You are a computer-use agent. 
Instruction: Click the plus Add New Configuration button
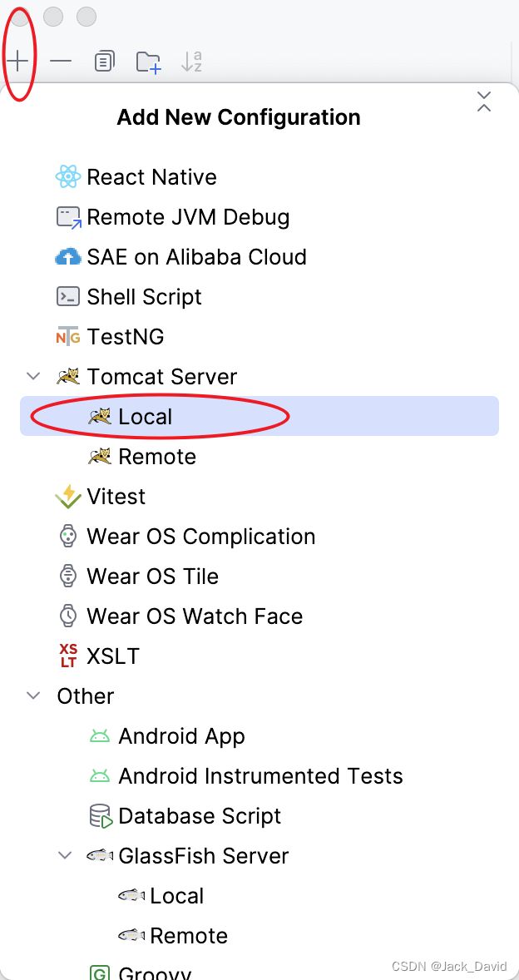coord(18,62)
